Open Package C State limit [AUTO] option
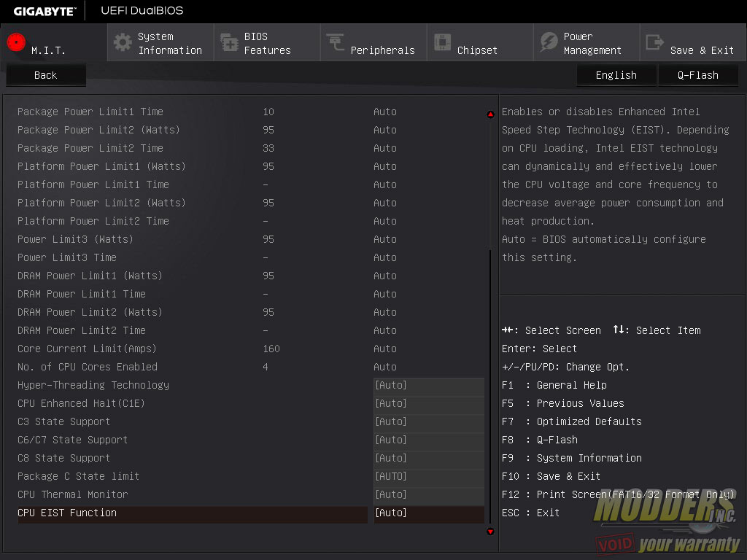This screenshot has width=747, height=560. tap(429, 476)
